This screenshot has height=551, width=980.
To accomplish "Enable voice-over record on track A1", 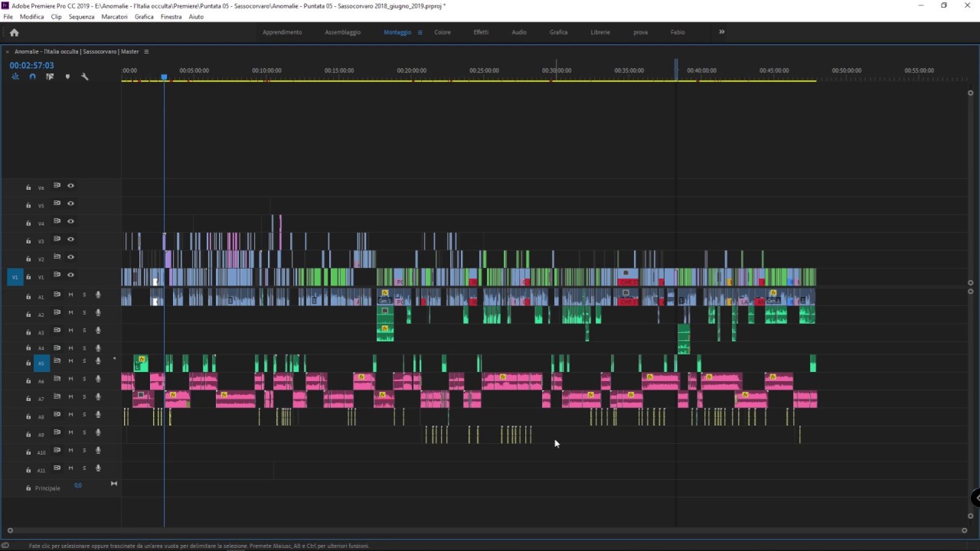I will coord(98,295).
